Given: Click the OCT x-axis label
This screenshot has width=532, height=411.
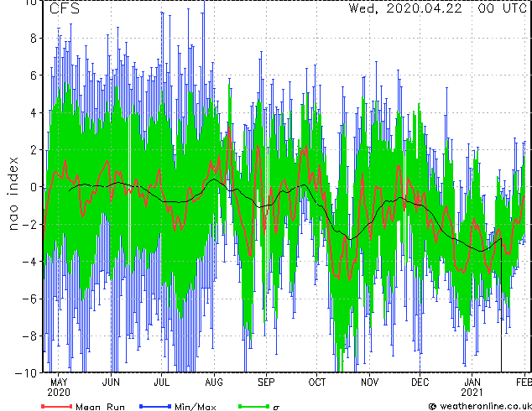Looking at the screenshot, I should tap(317, 382).
